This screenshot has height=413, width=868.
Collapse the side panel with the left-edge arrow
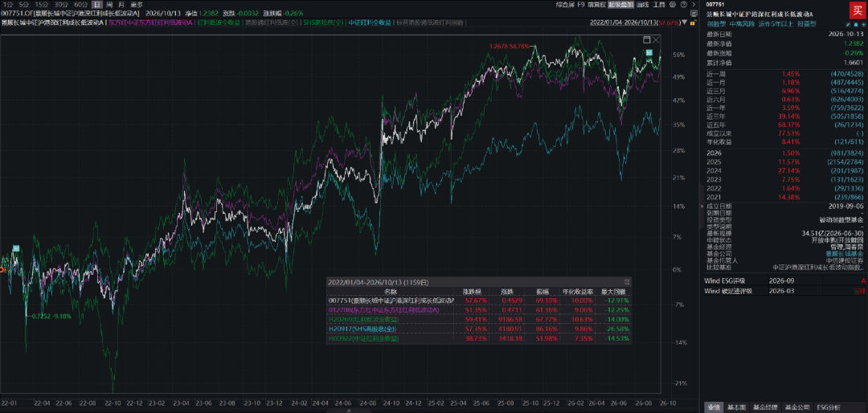point(702,206)
